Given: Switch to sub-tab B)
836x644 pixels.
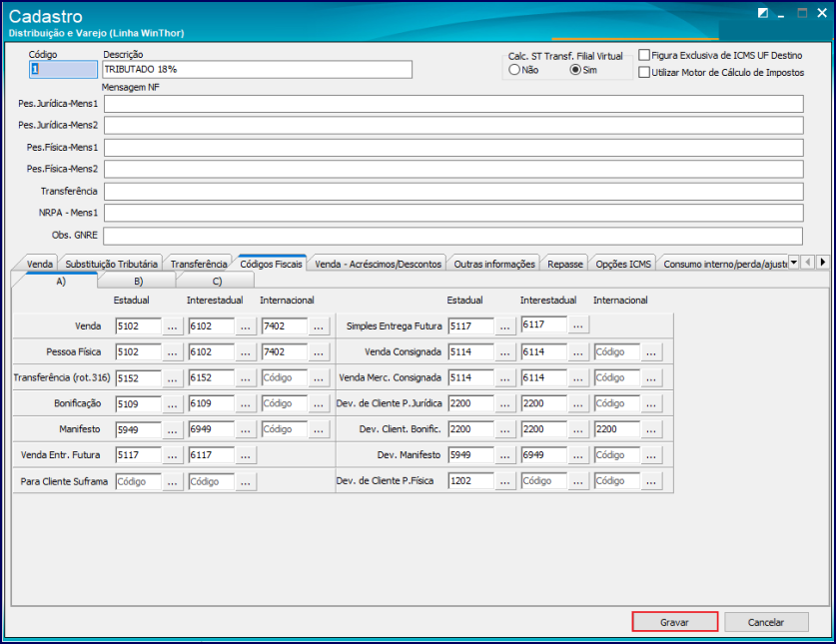Looking at the screenshot, I should (x=138, y=281).
